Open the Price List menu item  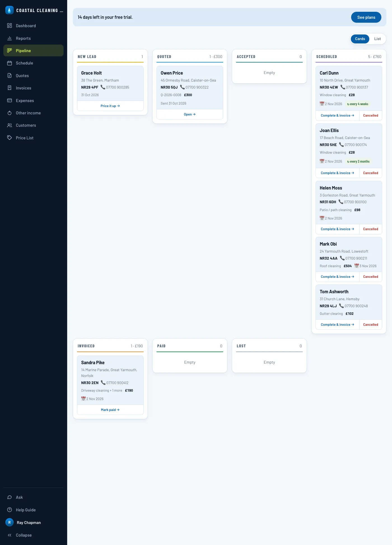pyautogui.click(x=34, y=138)
